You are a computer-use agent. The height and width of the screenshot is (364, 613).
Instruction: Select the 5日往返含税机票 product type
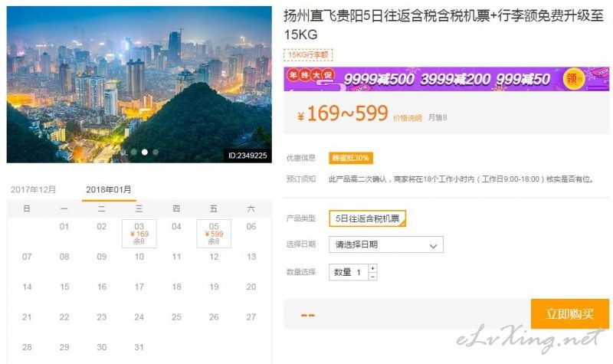click(367, 218)
